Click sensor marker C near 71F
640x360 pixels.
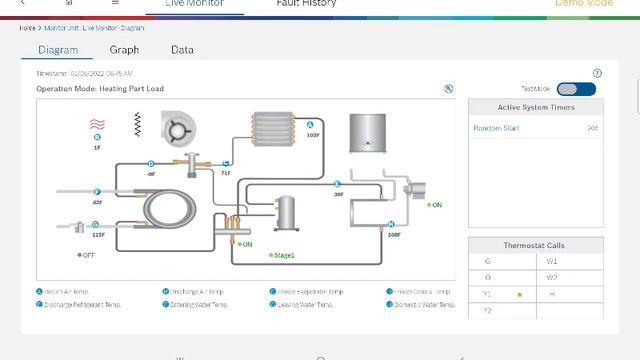click(226, 163)
